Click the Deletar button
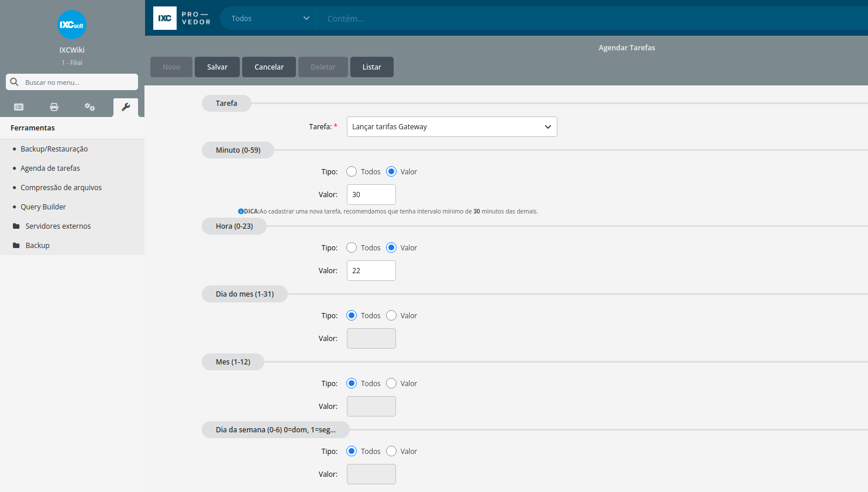The height and width of the screenshot is (492, 868). [x=323, y=67]
